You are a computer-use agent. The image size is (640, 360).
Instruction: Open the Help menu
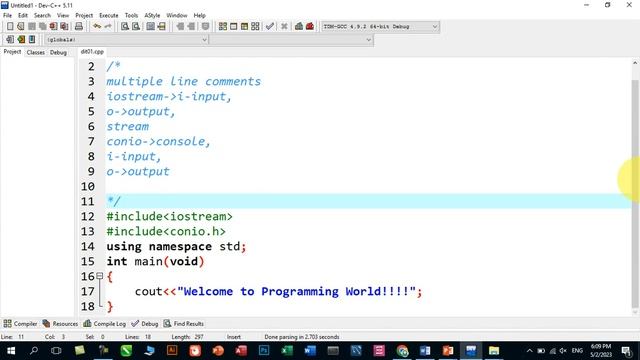coord(200,15)
